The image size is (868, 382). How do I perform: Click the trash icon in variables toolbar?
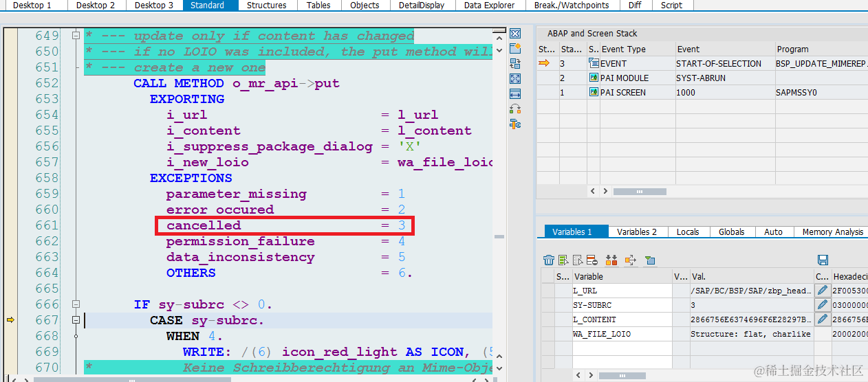click(549, 260)
